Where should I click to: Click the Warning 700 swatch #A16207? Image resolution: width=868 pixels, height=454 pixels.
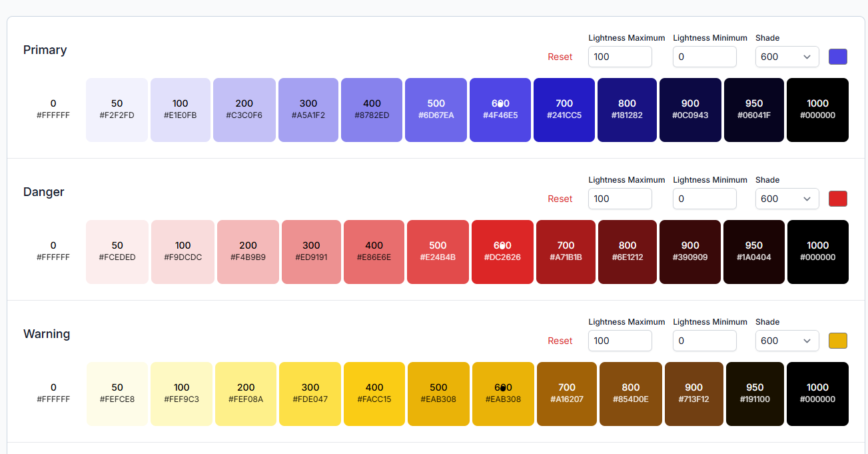pos(567,394)
